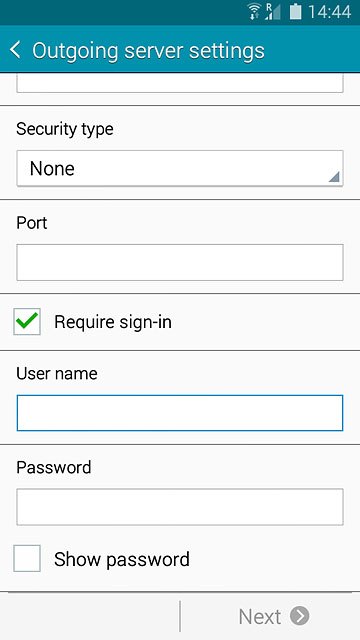This screenshot has height=640, width=360.
Task: Tap the back arrow icon
Action: click(15, 50)
